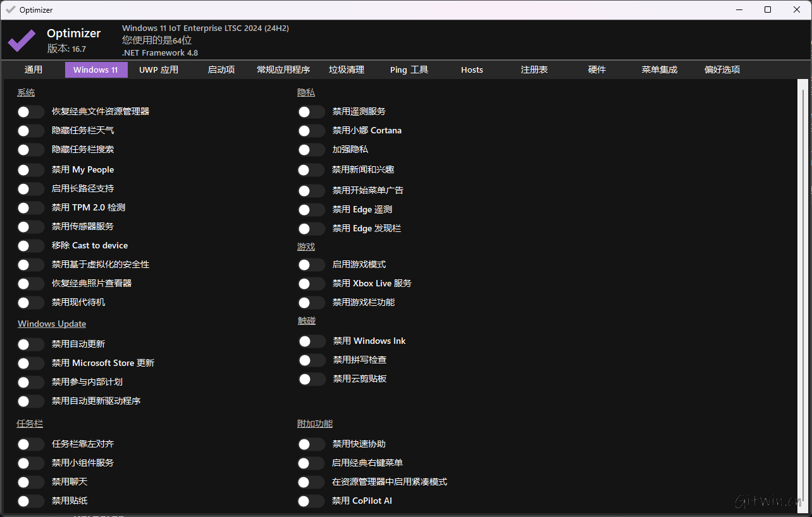
Task: Open the 注册表 tab
Action: (534, 70)
